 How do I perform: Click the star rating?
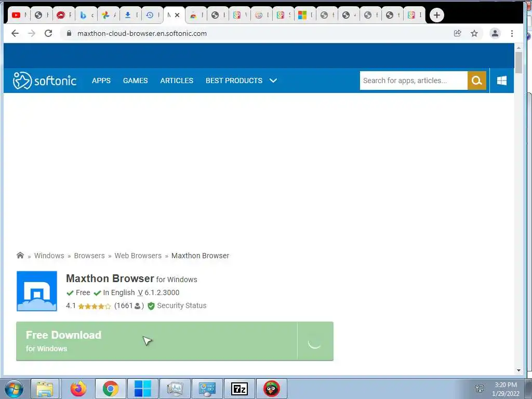95,306
